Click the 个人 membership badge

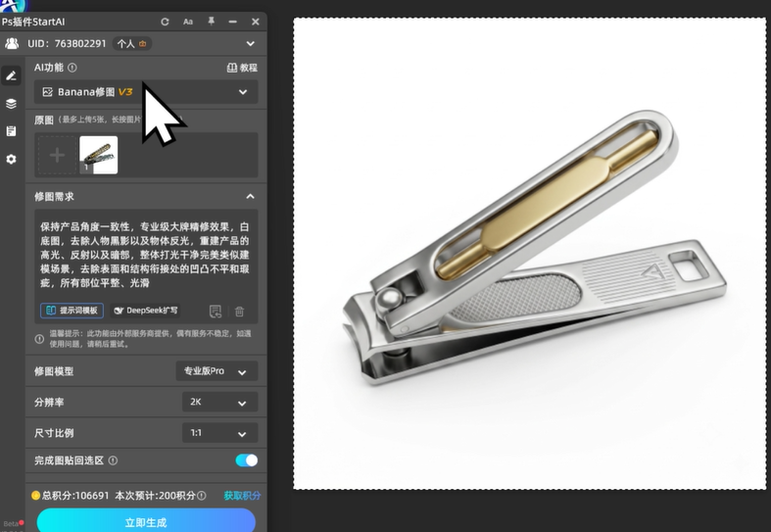(x=131, y=43)
